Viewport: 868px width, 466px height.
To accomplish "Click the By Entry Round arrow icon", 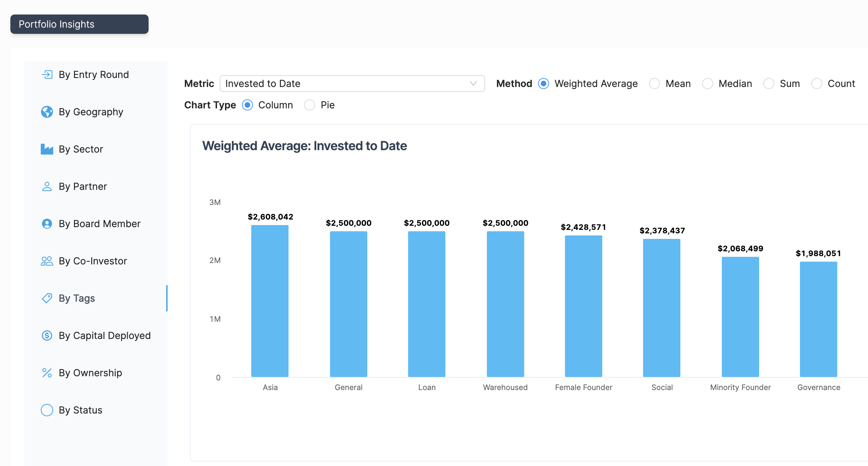I will click(47, 75).
